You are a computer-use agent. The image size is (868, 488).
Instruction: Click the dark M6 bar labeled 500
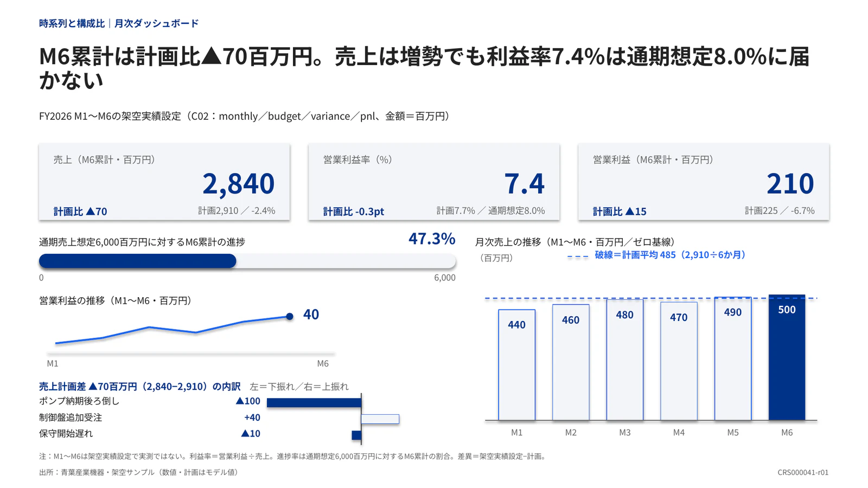click(787, 357)
